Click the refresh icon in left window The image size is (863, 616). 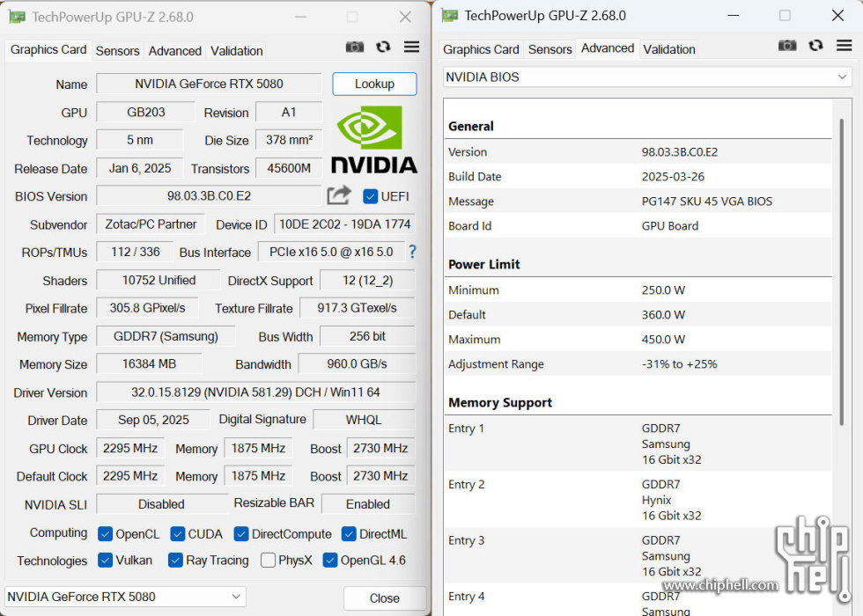click(x=383, y=48)
